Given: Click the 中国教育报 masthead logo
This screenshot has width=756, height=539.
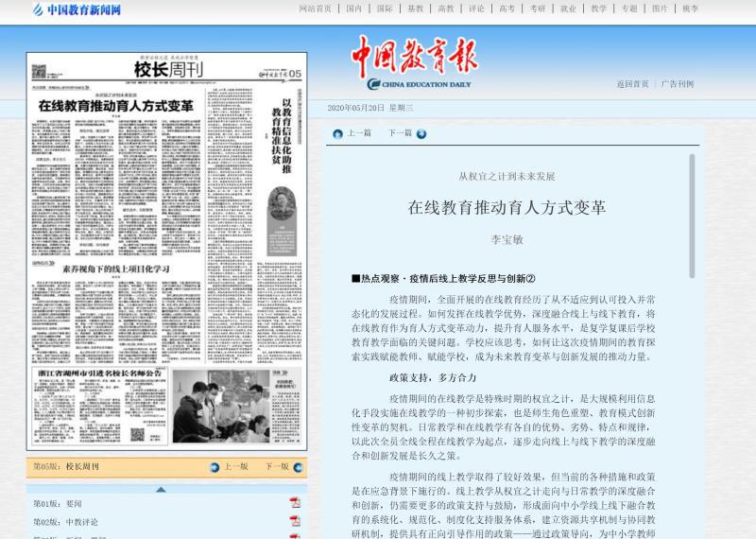Looking at the screenshot, I should [417, 61].
